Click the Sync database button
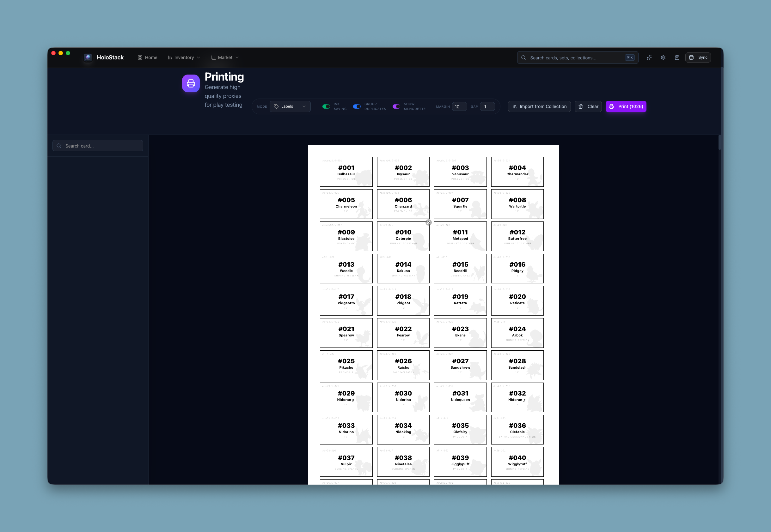 tap(698, 58)
